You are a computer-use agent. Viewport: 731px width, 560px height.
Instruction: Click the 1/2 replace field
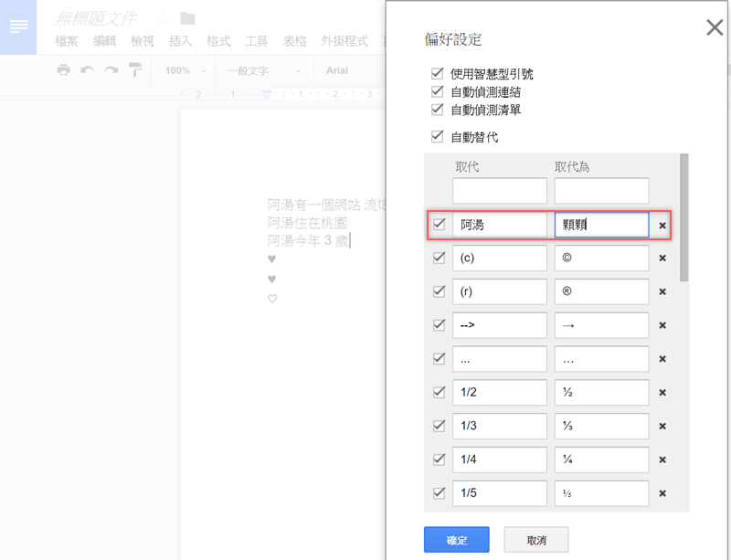[x=499, y=393]
